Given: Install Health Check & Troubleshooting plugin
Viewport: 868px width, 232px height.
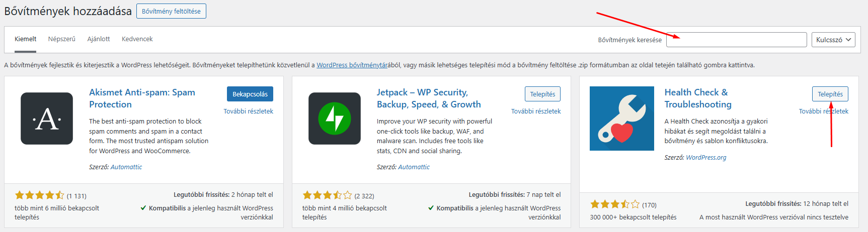Looking at the screenshot, I should pyautogui.click(x=830, y=94).
